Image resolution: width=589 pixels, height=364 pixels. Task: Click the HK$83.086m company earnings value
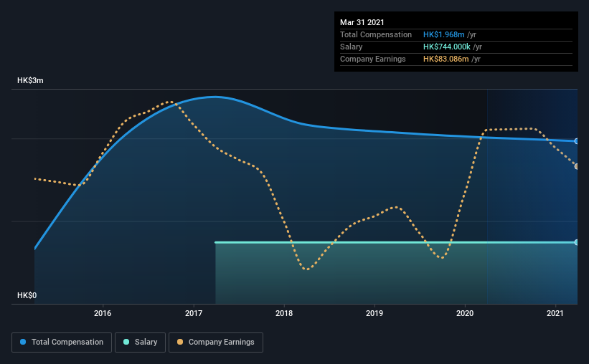coord(446,59)
